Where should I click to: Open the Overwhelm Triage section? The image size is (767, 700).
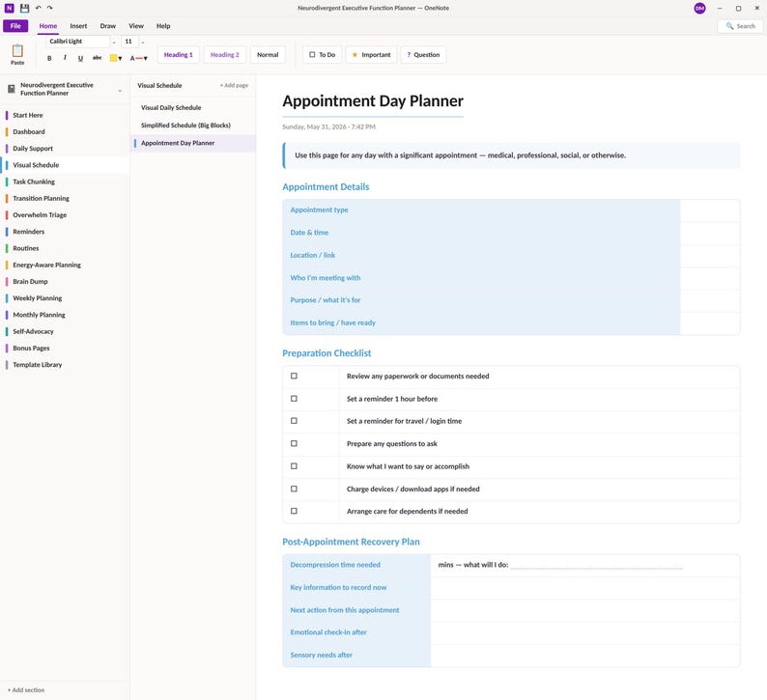tap(65, 214)
